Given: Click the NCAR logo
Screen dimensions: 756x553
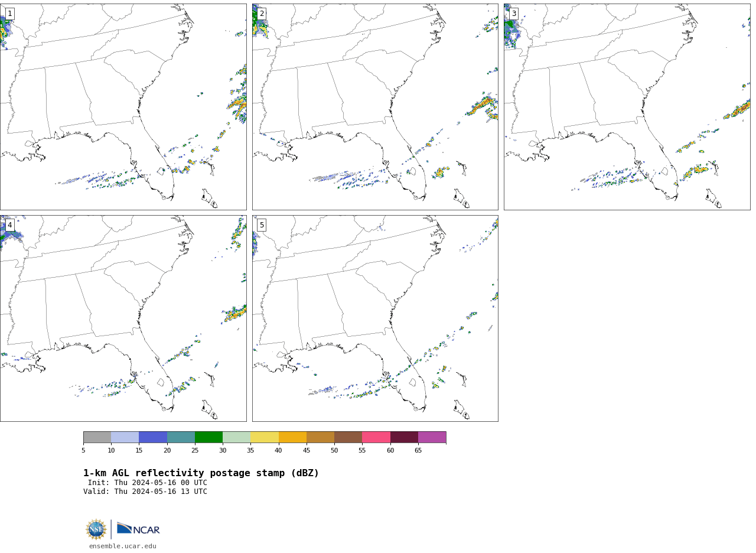Looking at the screenshot, I should 138,529.
